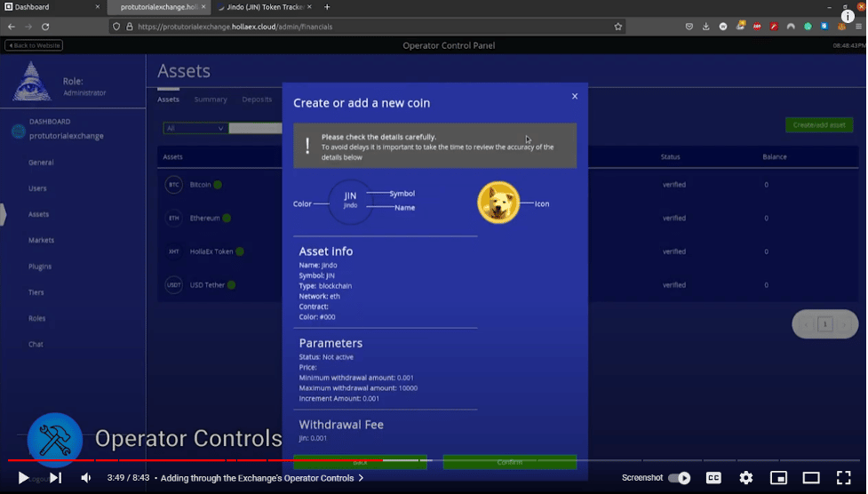Image resolution: width=868 pixels, height=494 pixels.
Task: Click the address bar URL field
Action: pyautogui.click(x=365, y=27)
